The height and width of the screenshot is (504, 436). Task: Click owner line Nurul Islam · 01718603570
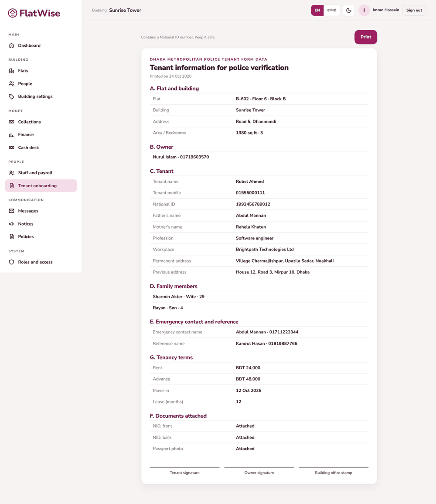click(x=181, y=157)
